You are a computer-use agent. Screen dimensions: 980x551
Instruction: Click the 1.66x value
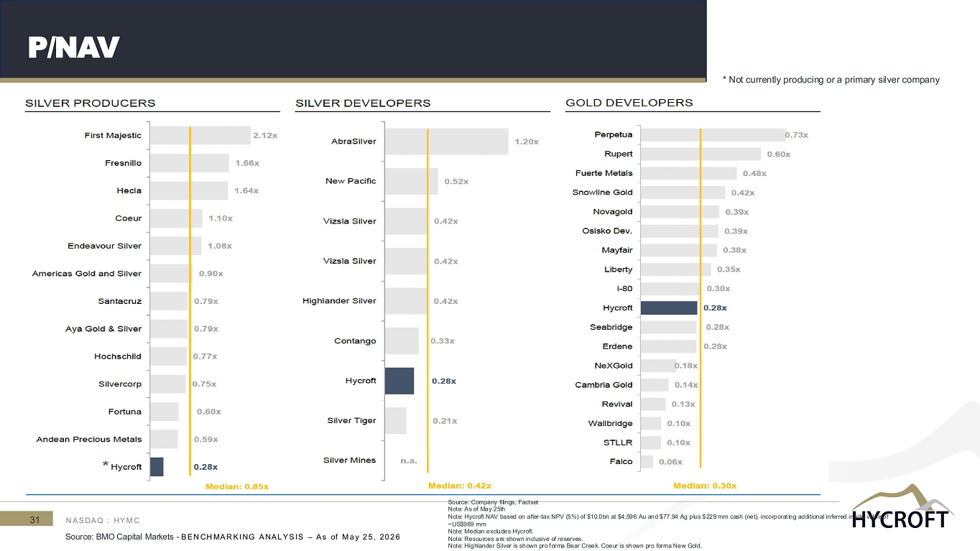click(248, 163)
